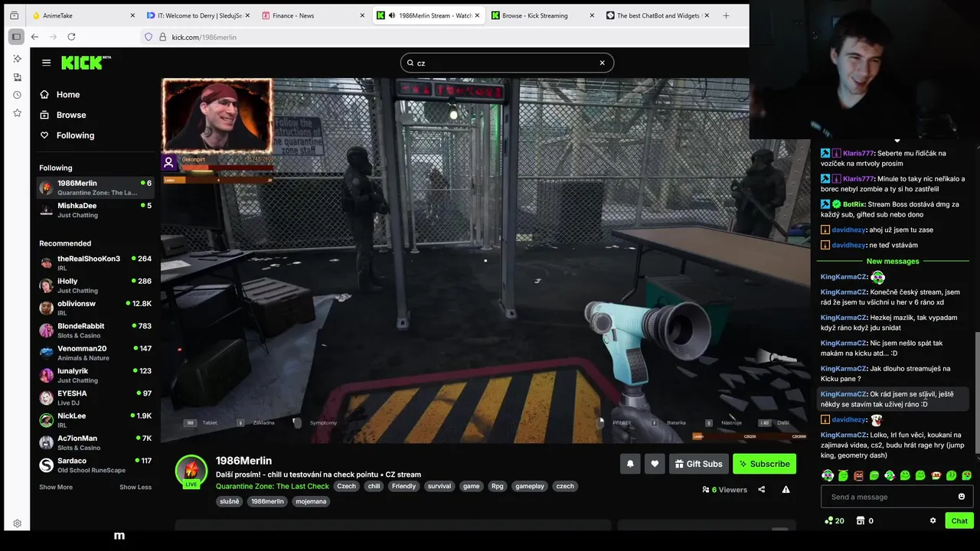Open the History clock icon in sidebar
The width and height of the screenshot is (980, 551).
coord(17,95)
